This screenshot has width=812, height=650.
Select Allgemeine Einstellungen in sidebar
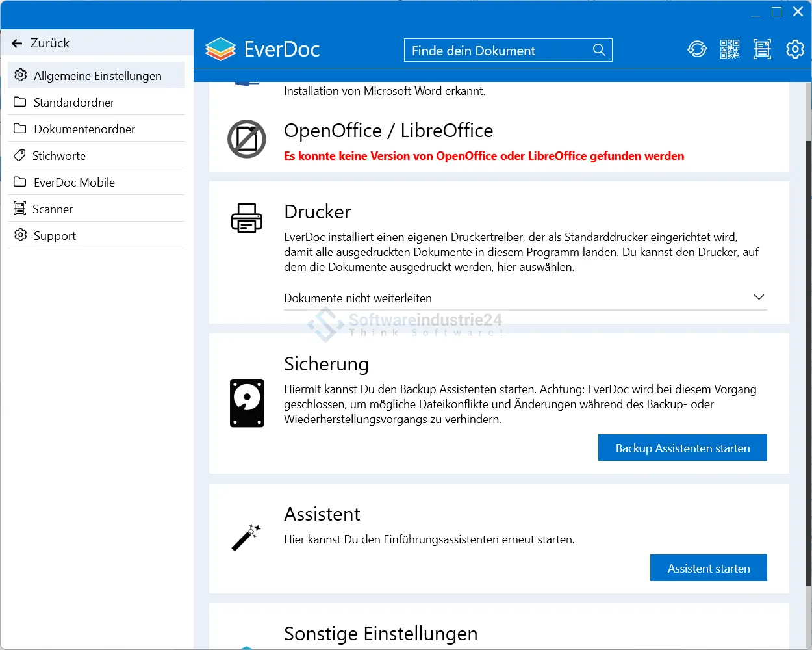tap(97, 76)
